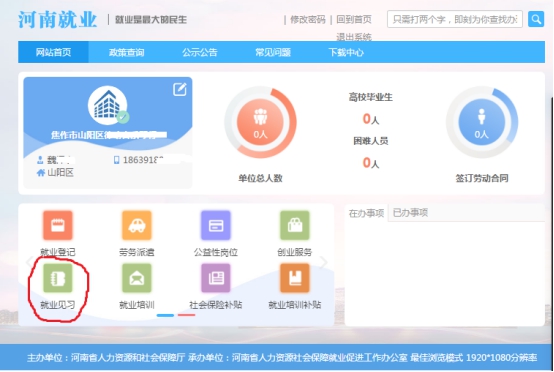This screenshot has height=372, width=554.
Task: Click the company building avatar
Action: point(108,105)
